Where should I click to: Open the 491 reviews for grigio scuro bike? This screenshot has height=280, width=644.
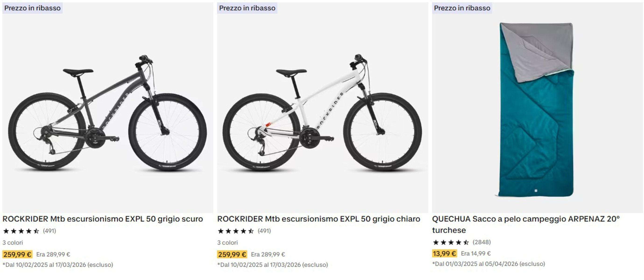(x=50, y=231)
